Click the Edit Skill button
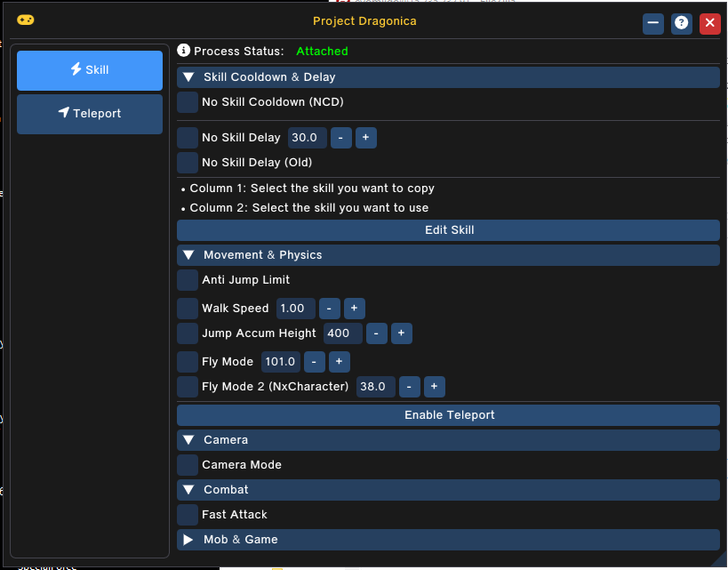The height and width of the screenshot is (570, 728). (x=448, y=230)
